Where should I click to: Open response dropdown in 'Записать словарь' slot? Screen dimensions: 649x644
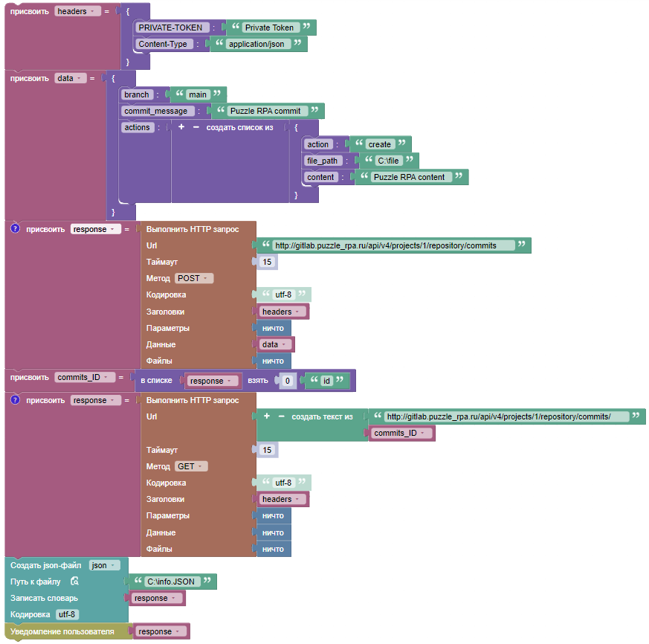pyautogui.click(x=156, y=598)
